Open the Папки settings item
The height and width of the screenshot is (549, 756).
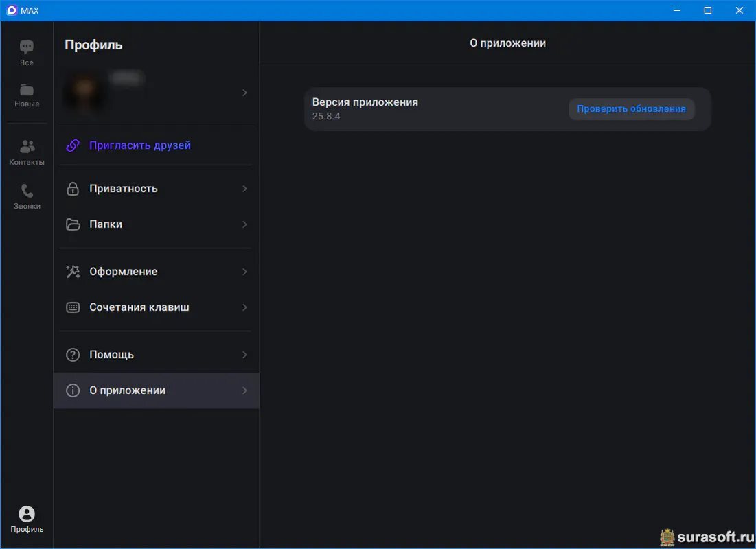(157, 224)
